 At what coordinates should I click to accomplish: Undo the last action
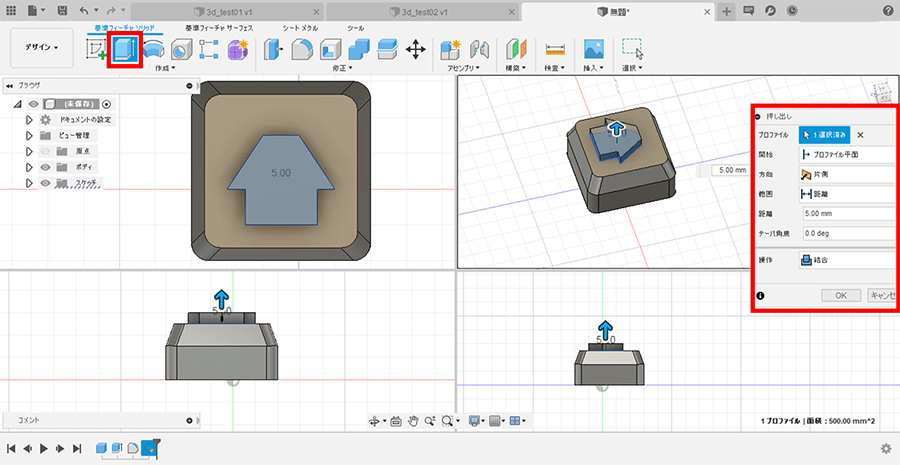coord(84,10)
